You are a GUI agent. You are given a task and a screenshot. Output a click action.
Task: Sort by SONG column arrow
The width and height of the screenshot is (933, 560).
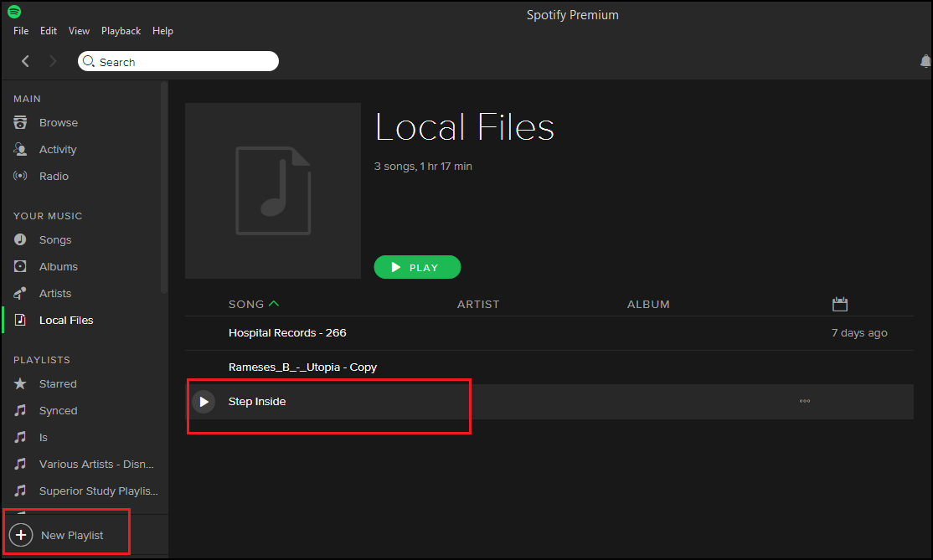274,304
